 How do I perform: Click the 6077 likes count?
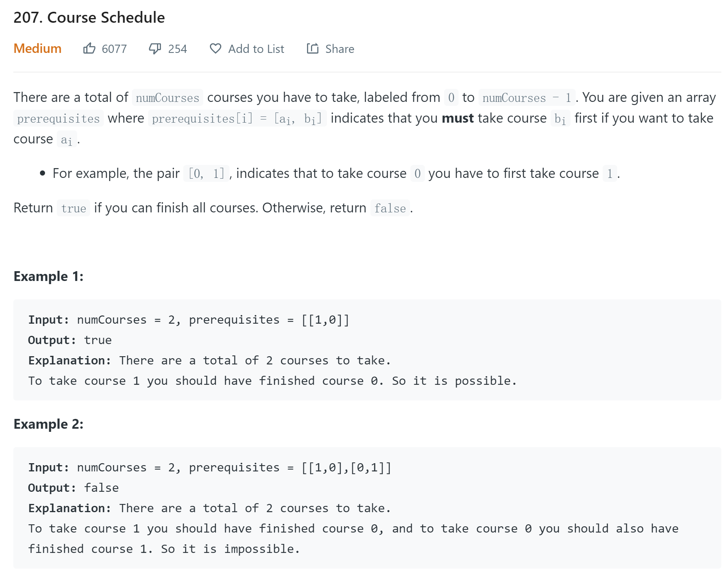tap(114, 49)
